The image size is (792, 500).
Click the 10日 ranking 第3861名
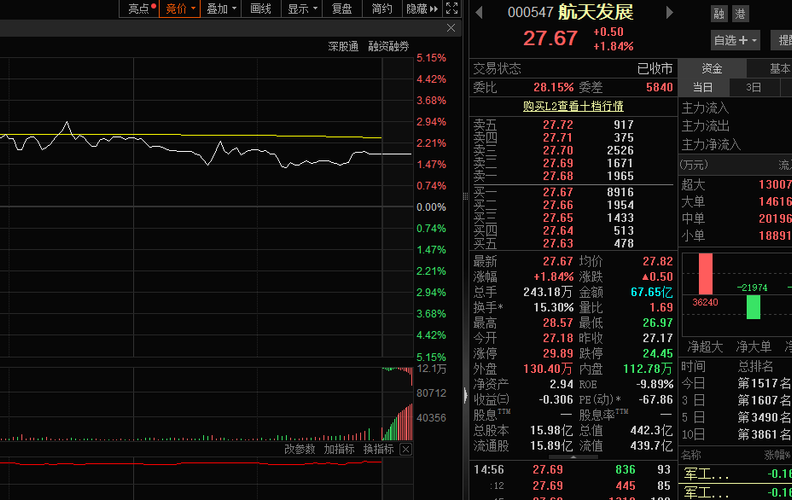pyautogui.click(x=764, y=434)
